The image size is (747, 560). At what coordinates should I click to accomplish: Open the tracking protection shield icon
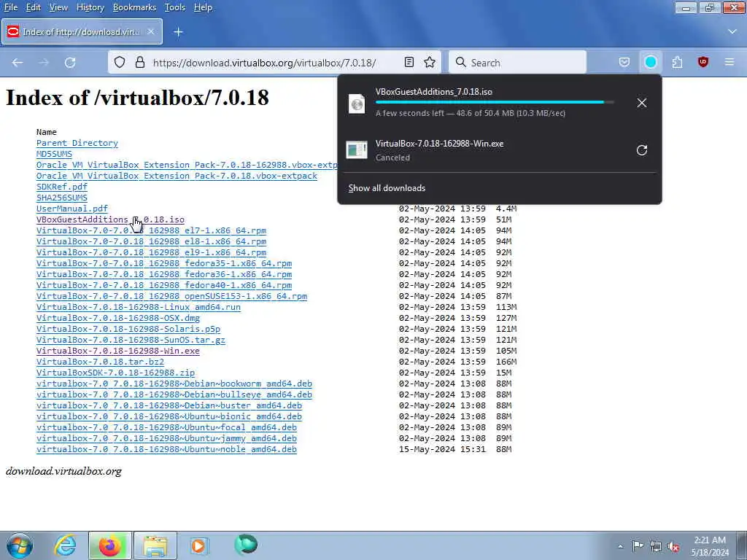(120, 63)
